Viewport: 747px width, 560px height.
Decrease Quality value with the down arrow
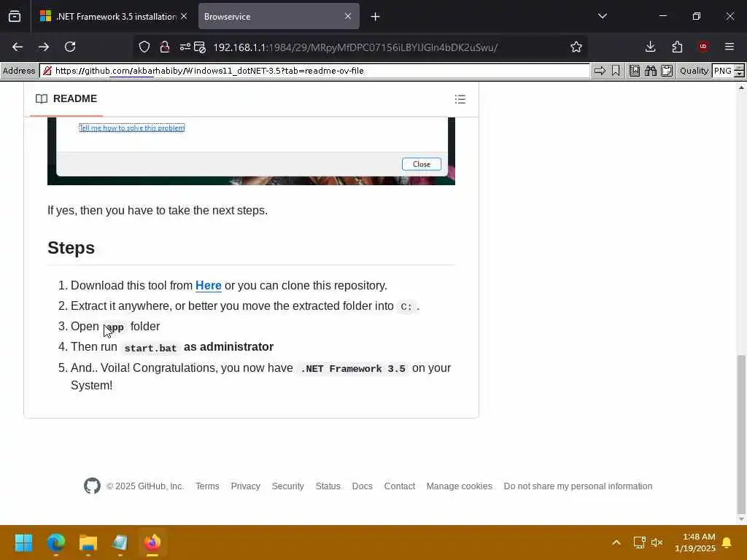(740, 74)
